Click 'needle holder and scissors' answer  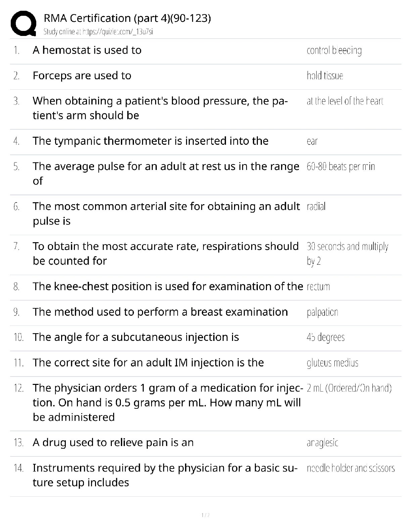(x=351, y=468)
